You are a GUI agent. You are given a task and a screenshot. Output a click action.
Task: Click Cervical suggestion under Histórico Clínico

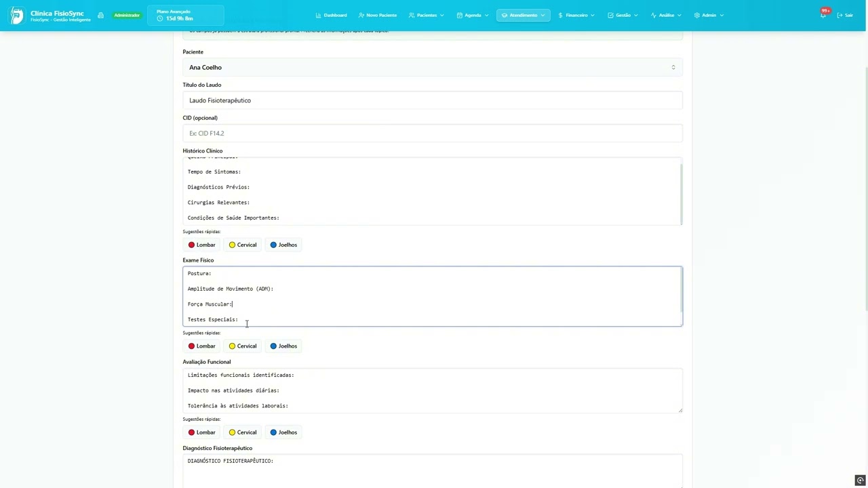point(243,245)
